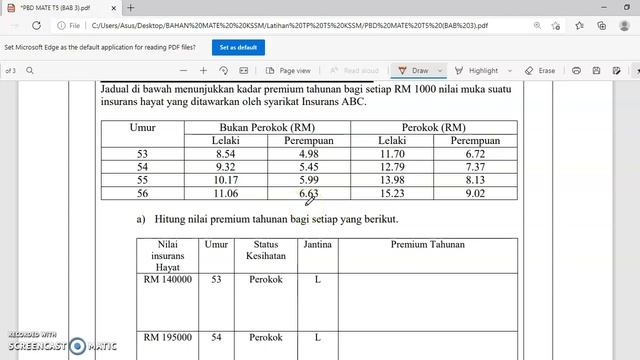Zoom in with plus icon on PDF toolbar
The image size is (640, 360).
(x=203, y=70)
